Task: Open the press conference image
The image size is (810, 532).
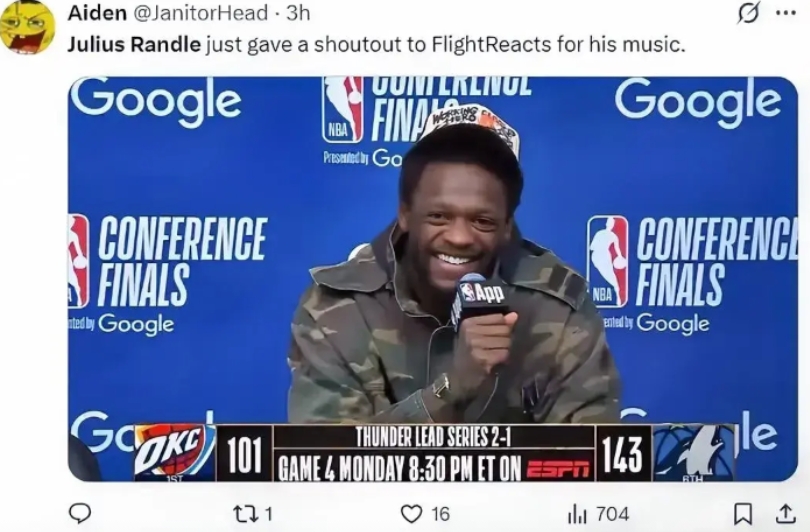Action: (x=433, y=279)
